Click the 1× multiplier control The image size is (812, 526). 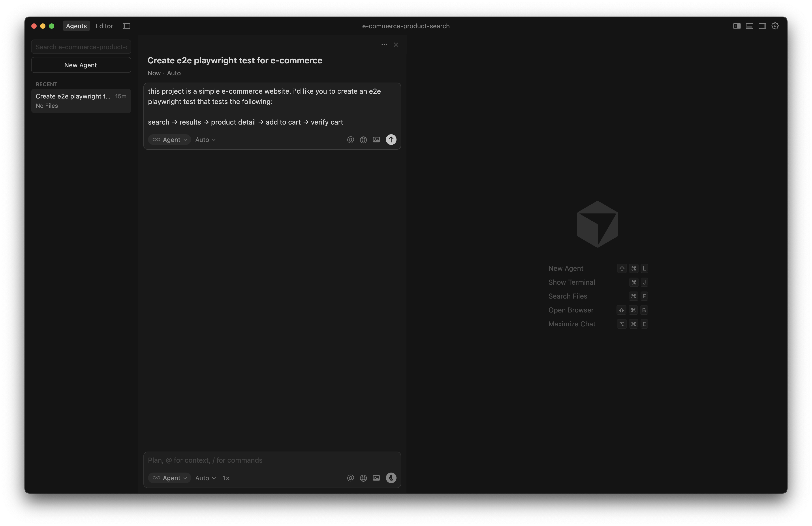[x=226, y=478]
